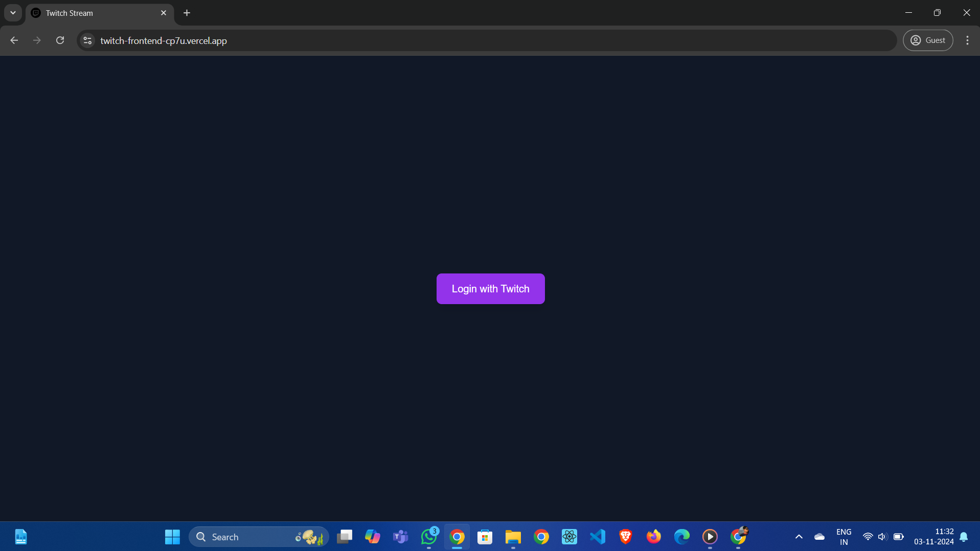Open Firefox from the taskbar
This screenshot has width=980, height=551.
point(654,537)
